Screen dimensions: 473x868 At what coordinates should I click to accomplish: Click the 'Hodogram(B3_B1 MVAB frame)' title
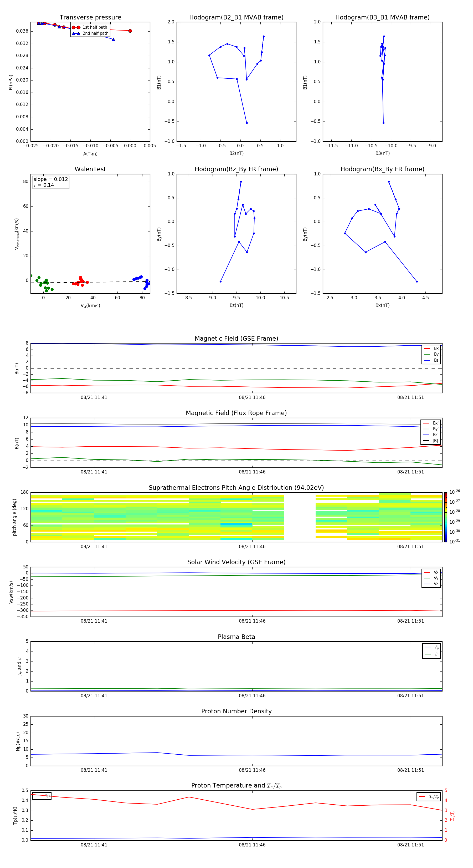[x=382, y=18]
